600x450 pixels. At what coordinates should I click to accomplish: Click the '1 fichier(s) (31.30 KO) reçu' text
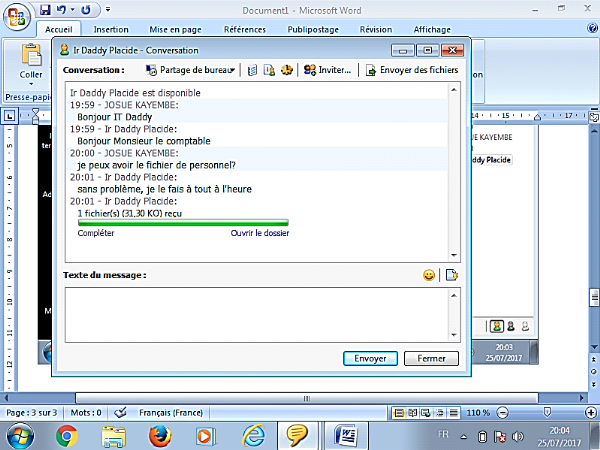coord(130,214)
